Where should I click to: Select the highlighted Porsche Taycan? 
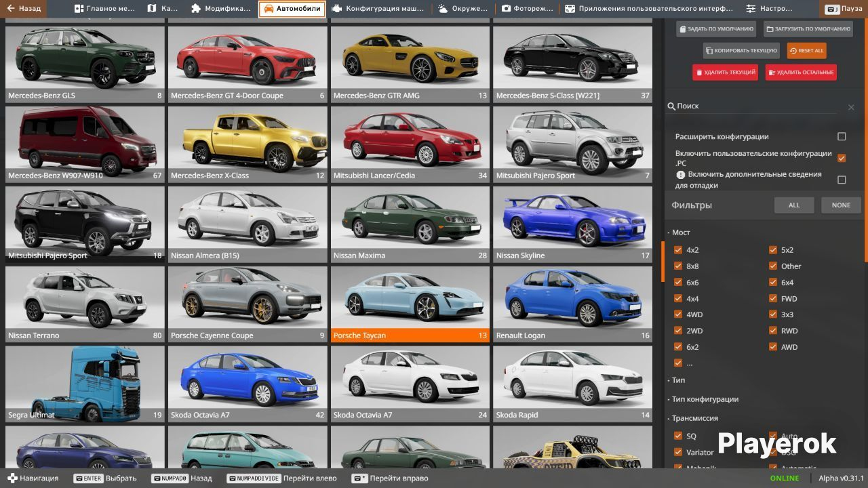[x=410, y=304]
